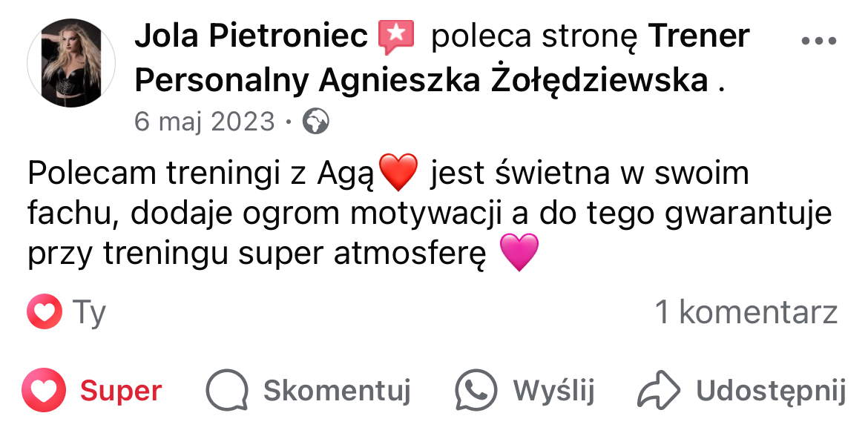The width and height of the screenshot is (868, 433).
Task: Click the comment speech bubble icon
Action: pos(226,390)
